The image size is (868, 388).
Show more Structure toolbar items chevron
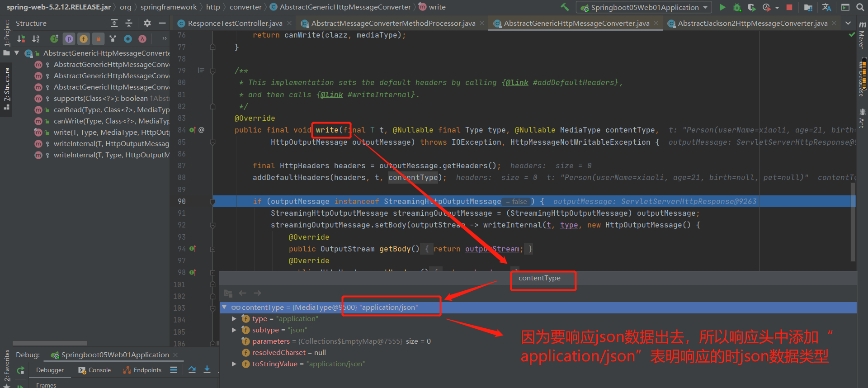click(x=164, y=39)
